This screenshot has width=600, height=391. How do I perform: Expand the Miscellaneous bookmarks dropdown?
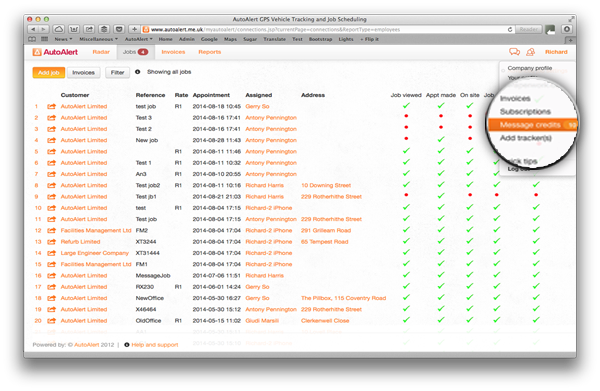click(x=98, y=39)
